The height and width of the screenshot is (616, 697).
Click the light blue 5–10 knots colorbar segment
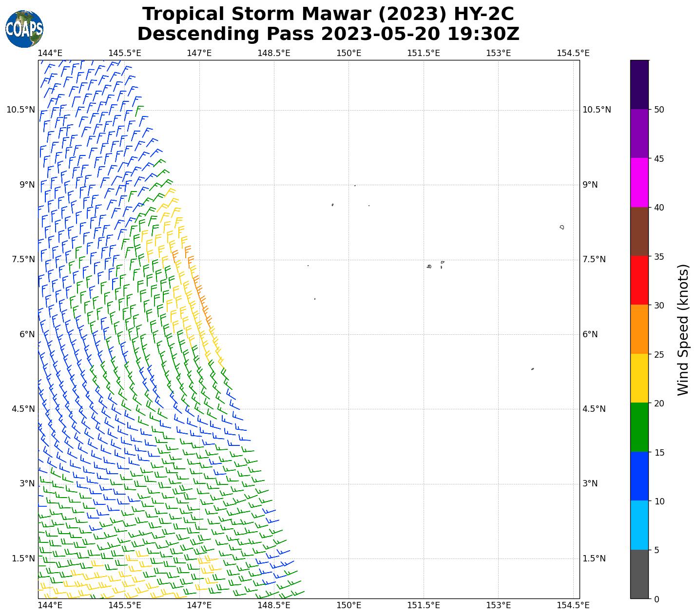639,525
